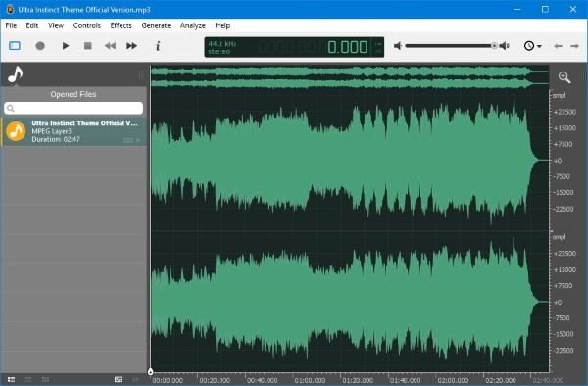Viewport: 588px width, 386px height.
Task: Fast-forward the audio
Action: point(131,46)
